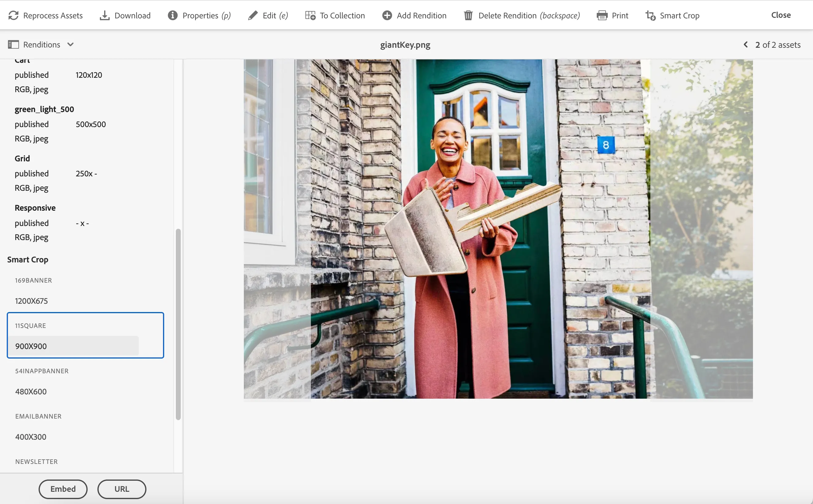Click the URL button
813x504 pixels.
[122, 489]
